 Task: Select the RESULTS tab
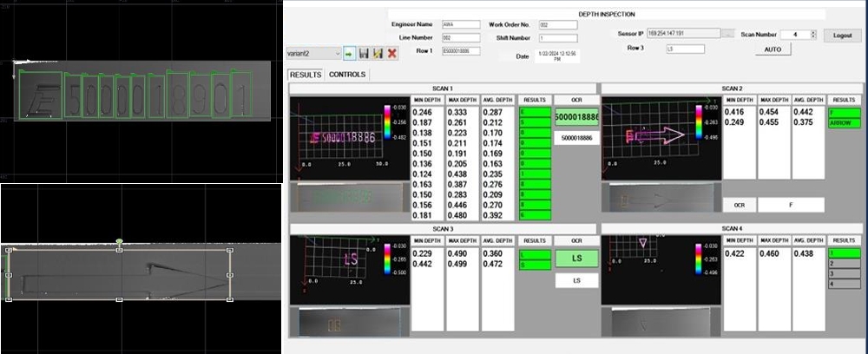point(306,75)
